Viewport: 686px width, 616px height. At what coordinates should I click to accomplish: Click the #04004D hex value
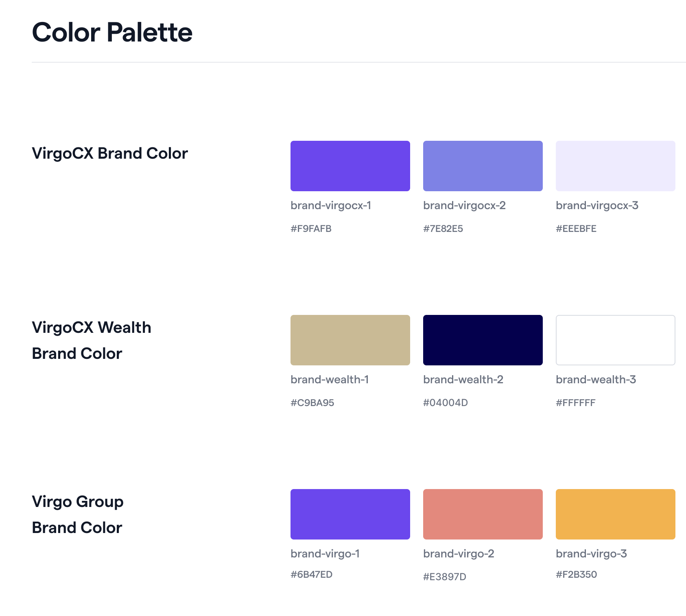[446, 403]
